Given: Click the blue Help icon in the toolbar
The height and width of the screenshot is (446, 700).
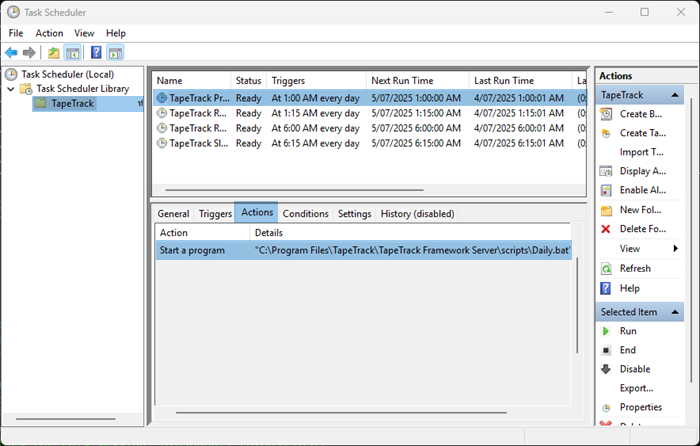Looking at the screenshot, I should pos(96,52).
